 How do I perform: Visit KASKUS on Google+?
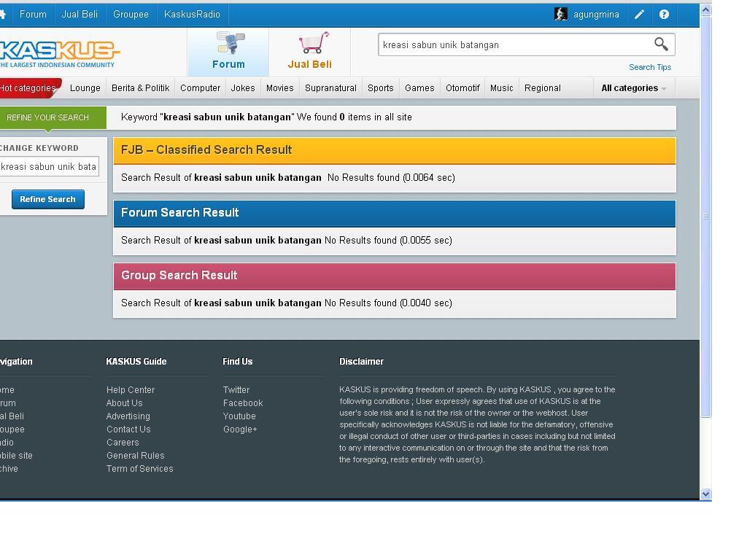(240, 429)
